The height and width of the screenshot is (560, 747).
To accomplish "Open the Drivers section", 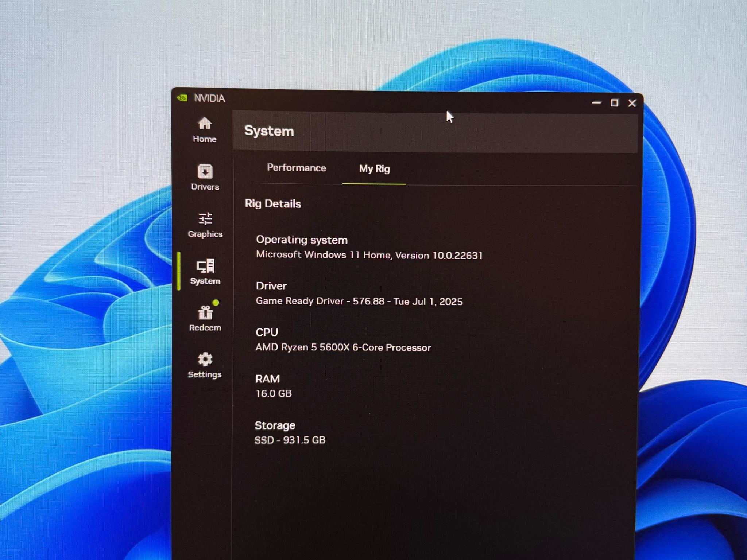I will point(205,177).
